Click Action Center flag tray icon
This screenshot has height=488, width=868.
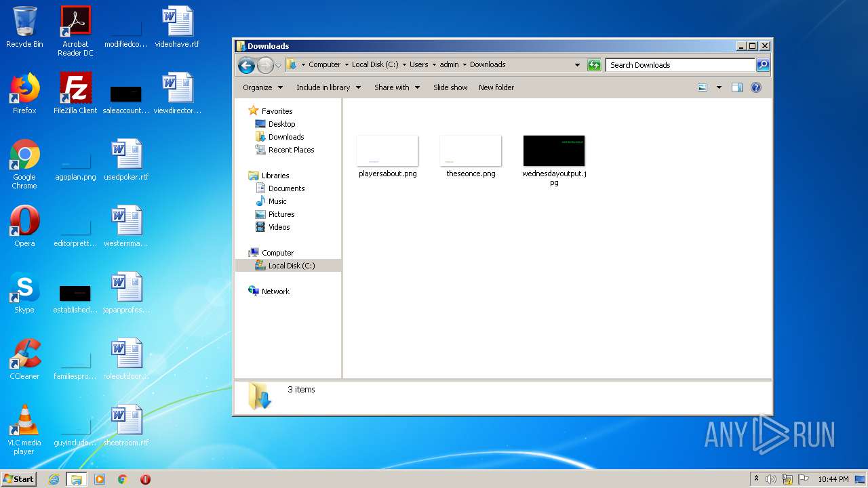(804, 479)
